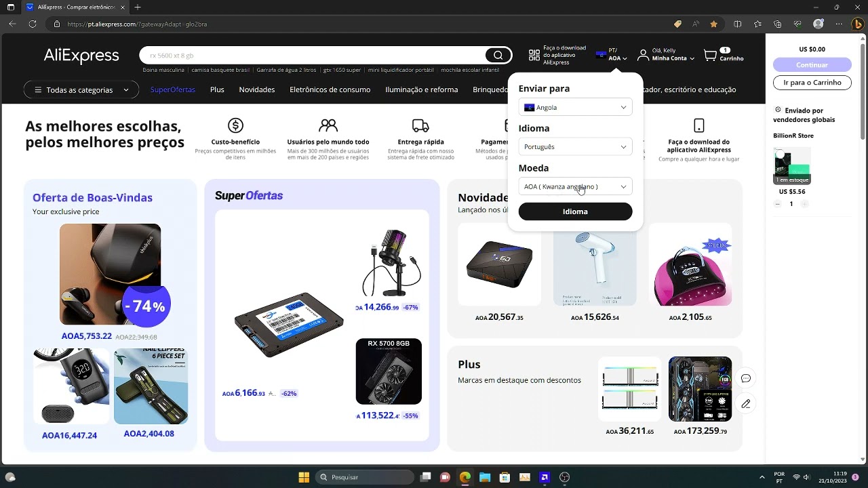This screenshot has height=488, width=868.
Task: Open the RGB microphone product thumbnail
Action: click(391, 262)
